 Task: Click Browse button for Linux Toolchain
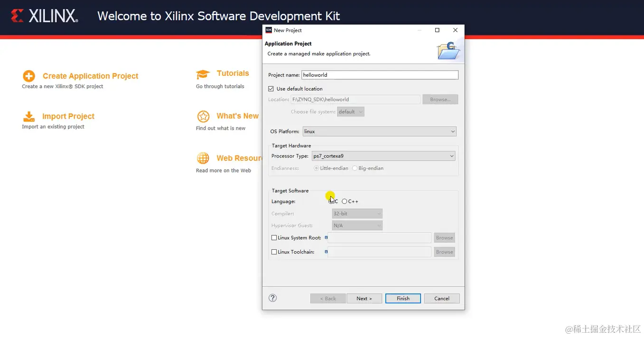pyautogui.click(x=444, y=252)
